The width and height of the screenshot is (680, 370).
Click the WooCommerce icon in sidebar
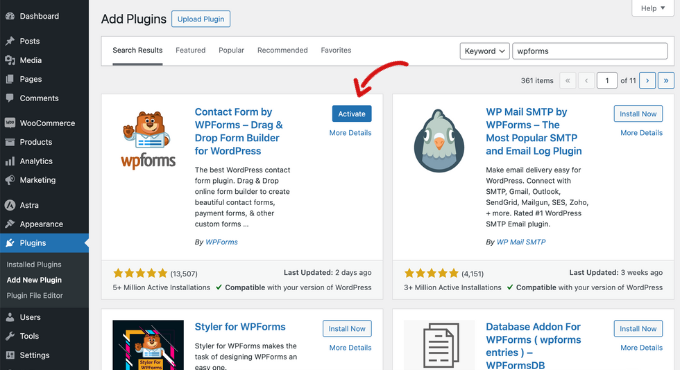tap(10, 123)
